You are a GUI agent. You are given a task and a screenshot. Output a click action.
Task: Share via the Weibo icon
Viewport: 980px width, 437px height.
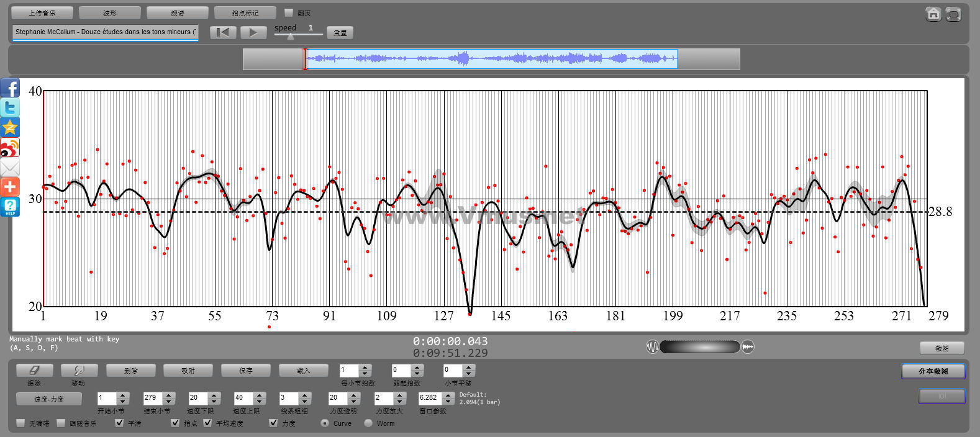(x=10, y=148)
